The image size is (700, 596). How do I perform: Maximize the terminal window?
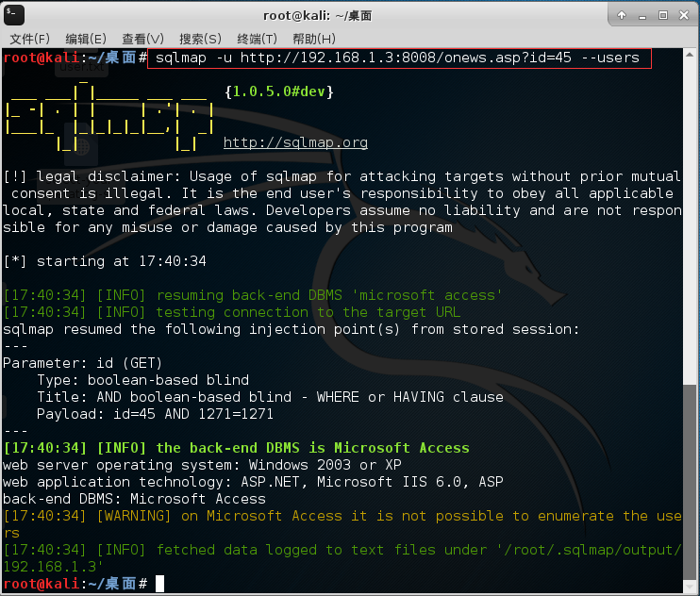tap(663, 16)
